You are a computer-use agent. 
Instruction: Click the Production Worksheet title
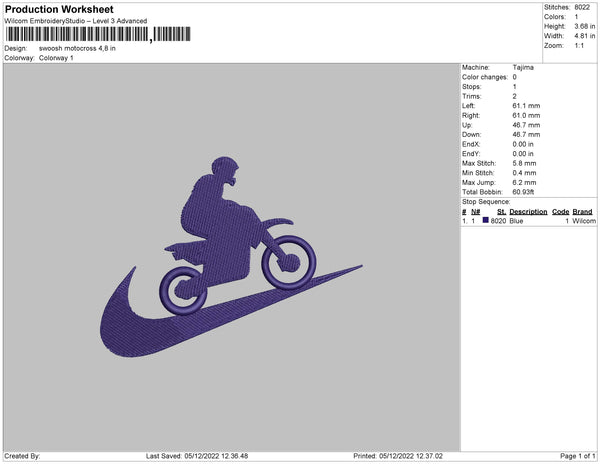59,9
